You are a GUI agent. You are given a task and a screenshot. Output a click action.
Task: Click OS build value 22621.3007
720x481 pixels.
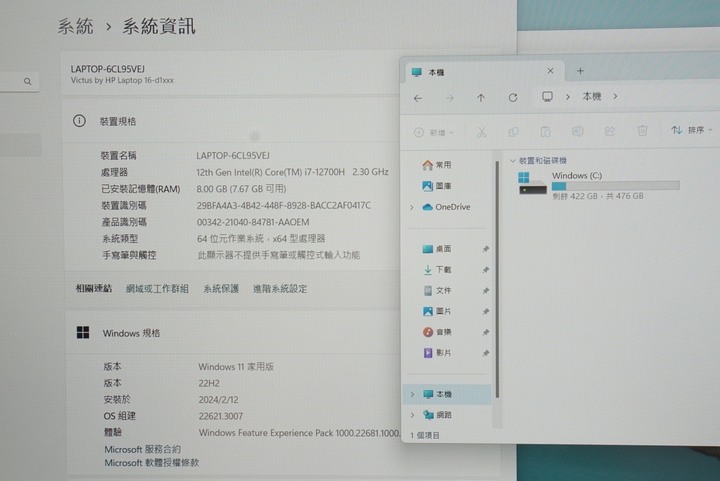[221, 416]
